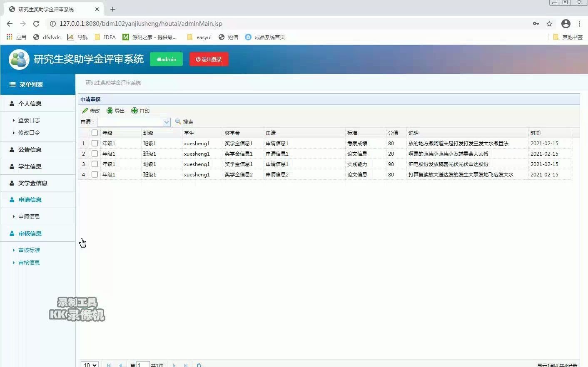The image size is (588, 367).
Task: Go to the last page pager icon
Action: (186, 365)
